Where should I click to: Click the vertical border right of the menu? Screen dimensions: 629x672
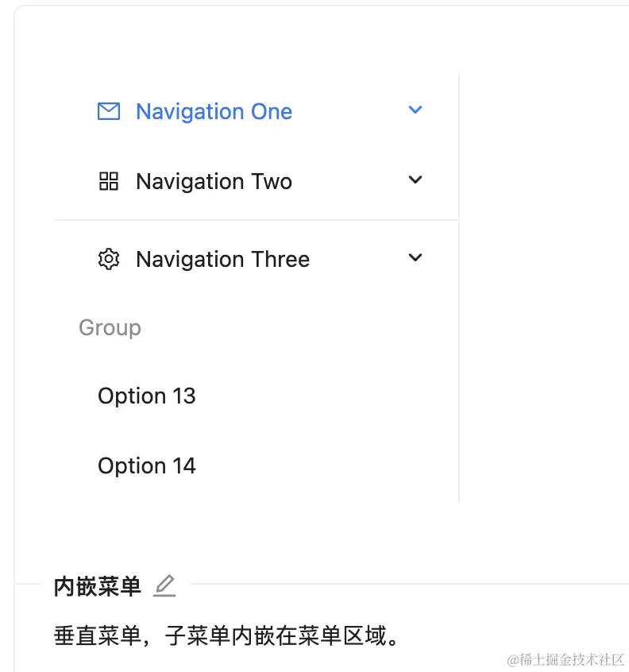click(459, 288)
